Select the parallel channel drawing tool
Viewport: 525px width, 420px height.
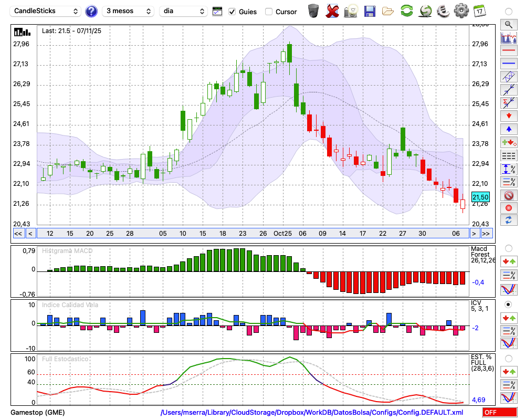click(508, 77)
